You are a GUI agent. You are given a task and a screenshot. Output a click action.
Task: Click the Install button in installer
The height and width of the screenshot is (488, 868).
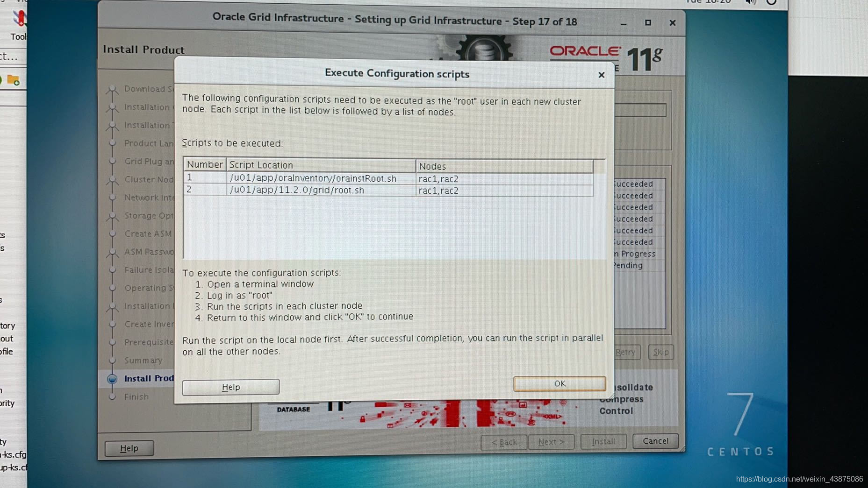click(x=603, y=441)
